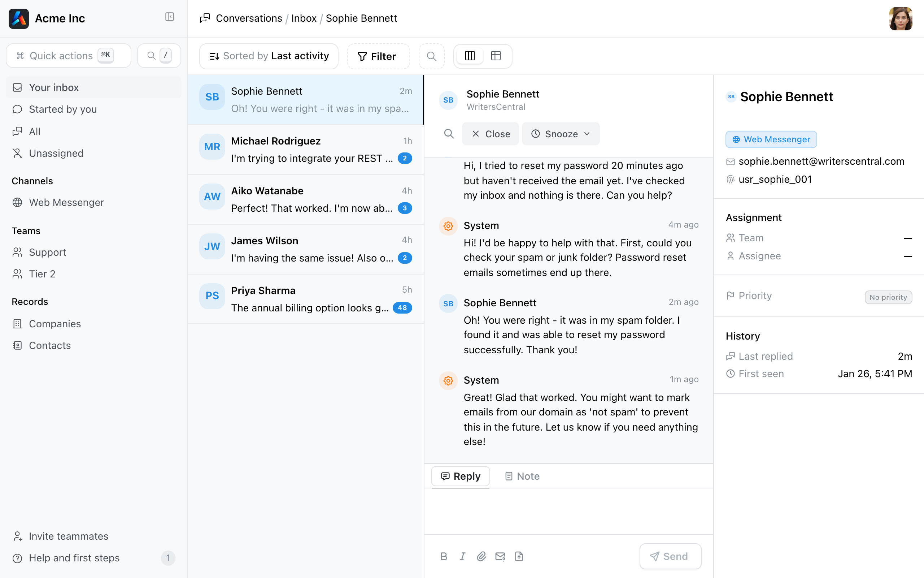Set the Priority value No priority

coord(888,297)
